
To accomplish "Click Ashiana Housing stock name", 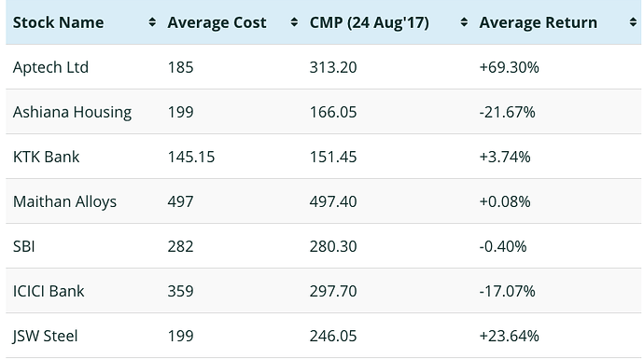I will (72, 112).
